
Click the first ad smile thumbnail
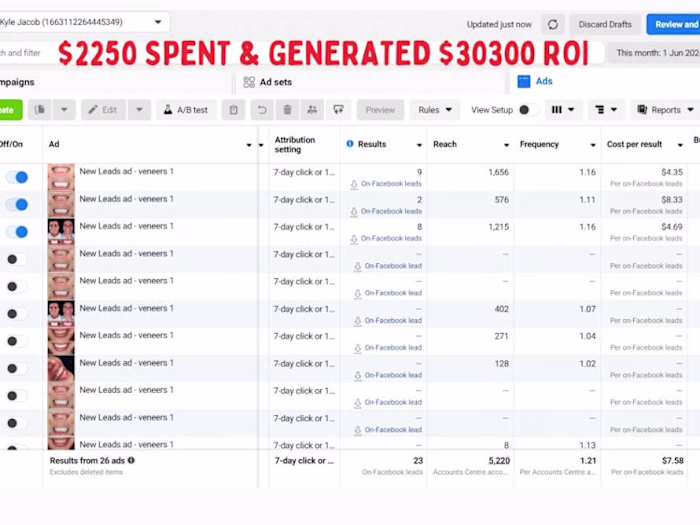click(61, 177)
